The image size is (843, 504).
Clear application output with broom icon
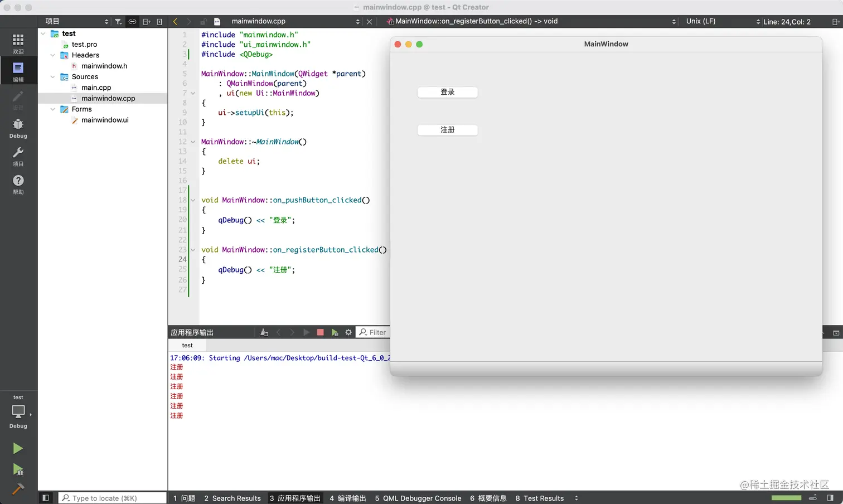click(x=264, y=332)
